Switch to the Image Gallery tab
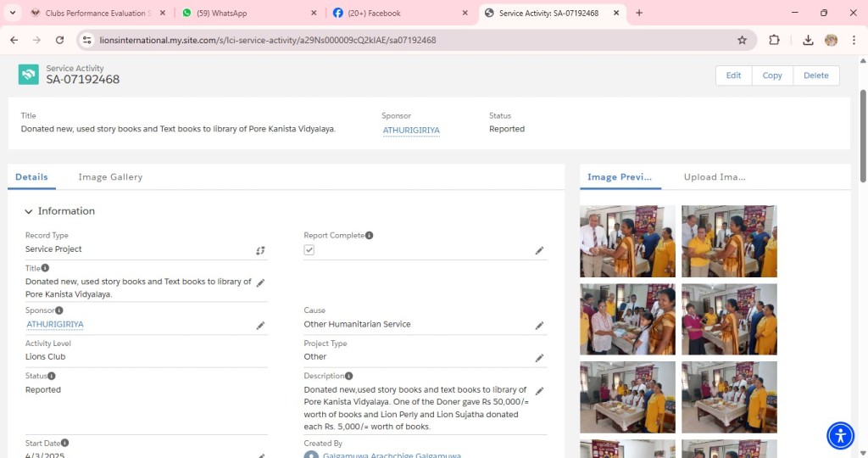The width and height of the screenshot is (868, 458). click(x=110, y=177)
